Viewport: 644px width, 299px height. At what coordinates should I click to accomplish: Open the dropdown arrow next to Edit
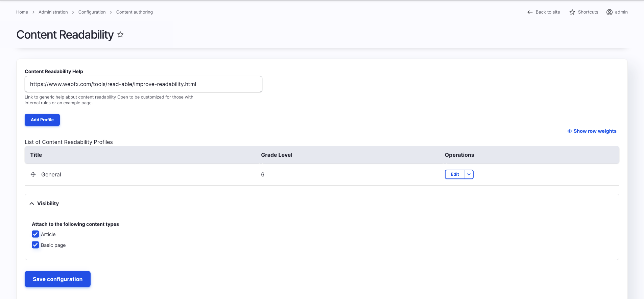coord(469,174)
